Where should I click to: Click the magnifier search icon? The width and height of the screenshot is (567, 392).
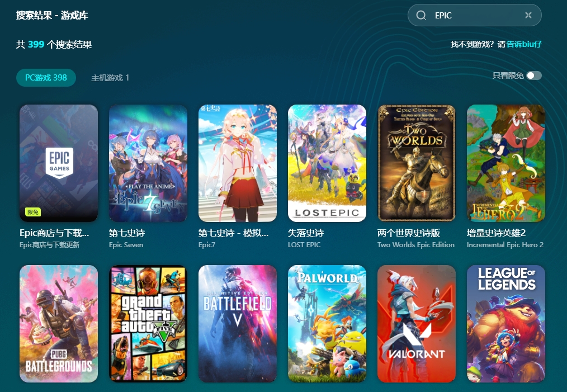[421, 15]
